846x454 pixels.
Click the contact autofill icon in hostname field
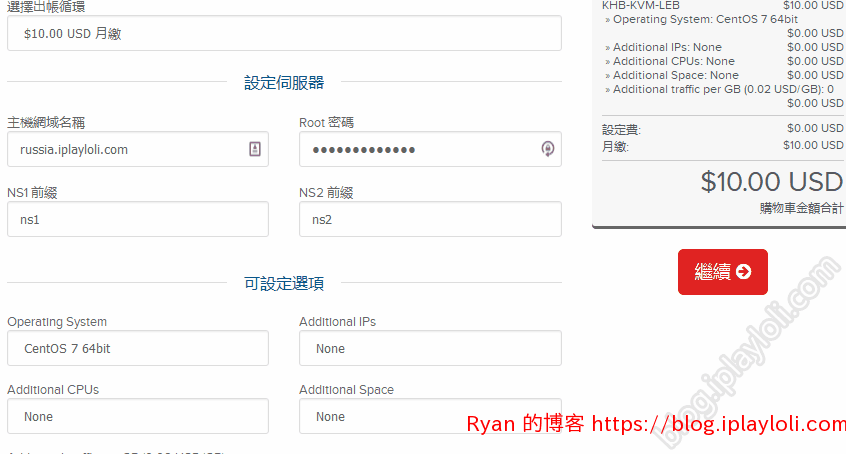(255, 149)
